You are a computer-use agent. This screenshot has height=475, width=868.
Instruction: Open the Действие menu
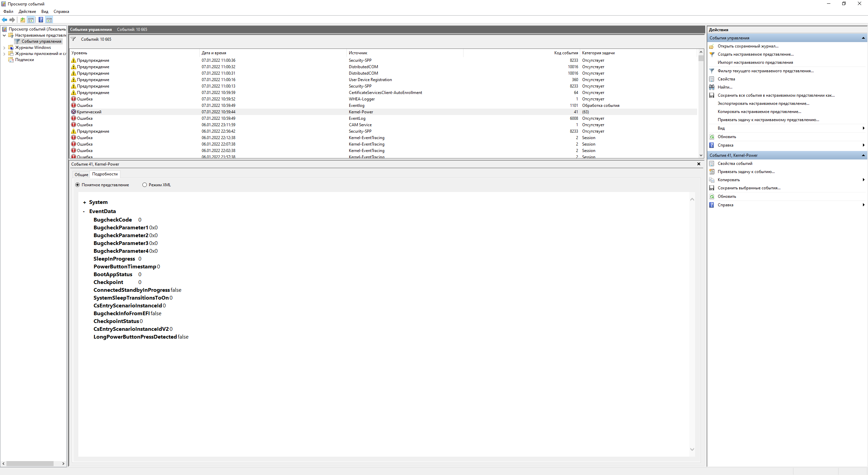[27, 12]
